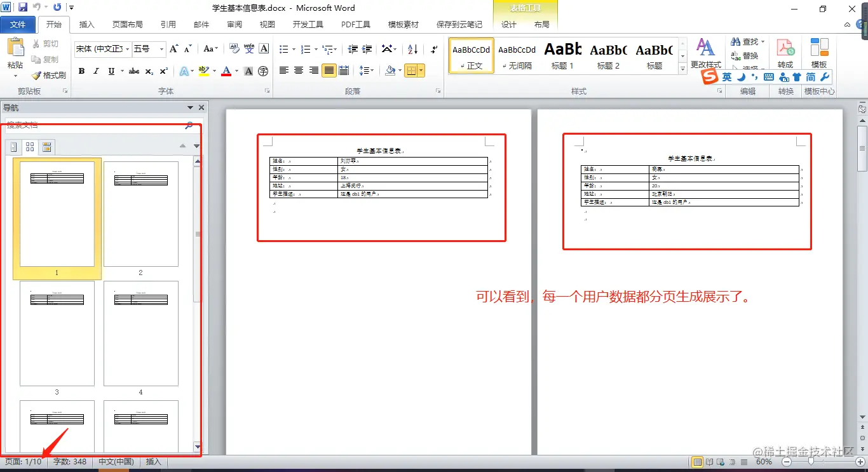Insert an enclosed character
The width and height of the screenshot is (868, 472).
263,71
